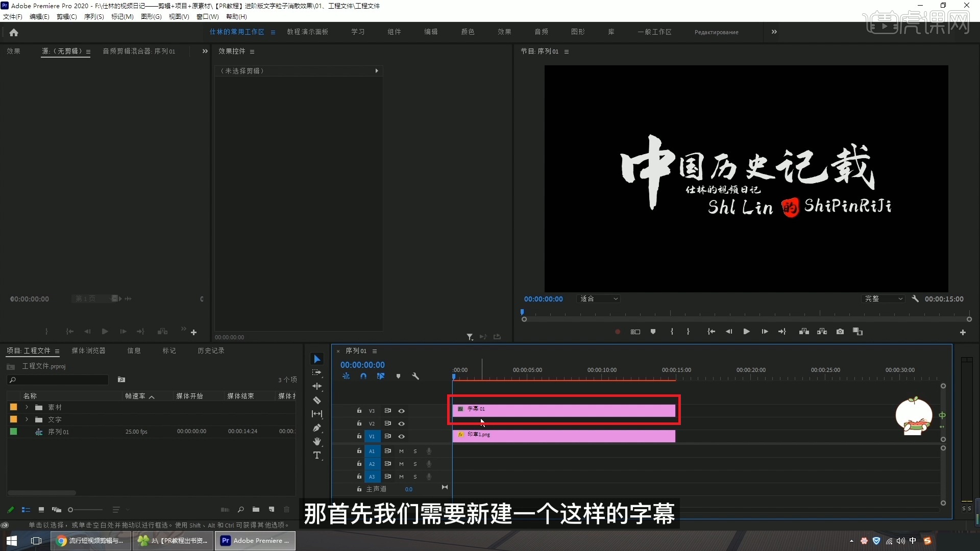Screen dimensions: 980x551
Task: Open the 文件(F) menu
Action: (x=13, y=17)
